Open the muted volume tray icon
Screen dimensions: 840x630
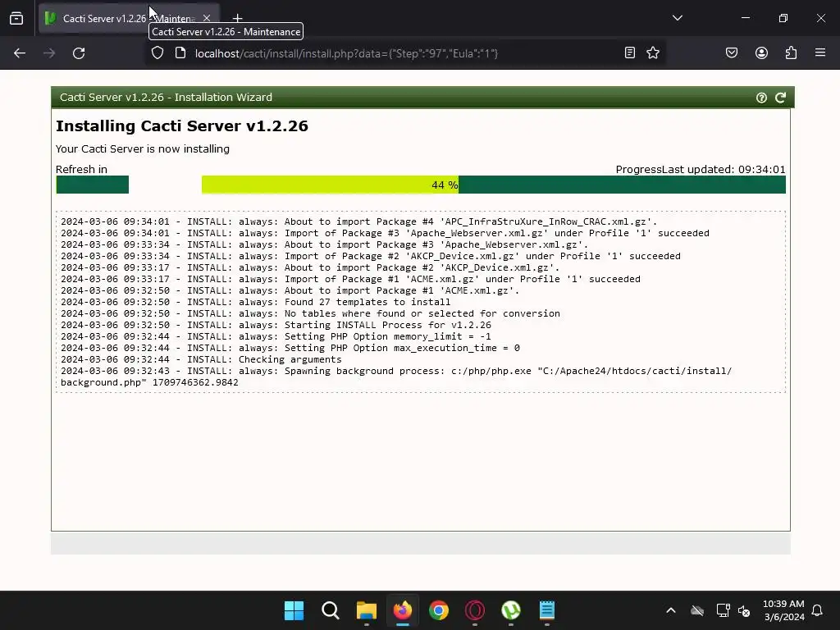(744, 610)
